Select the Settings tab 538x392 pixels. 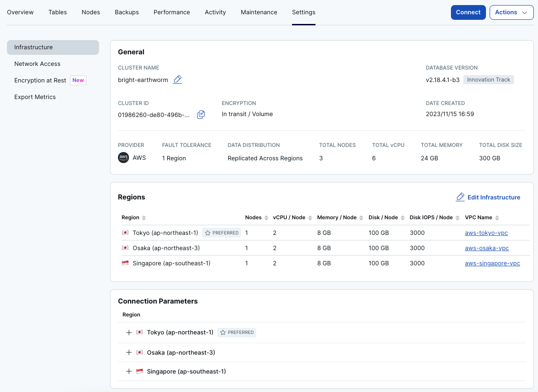(304, 12)
